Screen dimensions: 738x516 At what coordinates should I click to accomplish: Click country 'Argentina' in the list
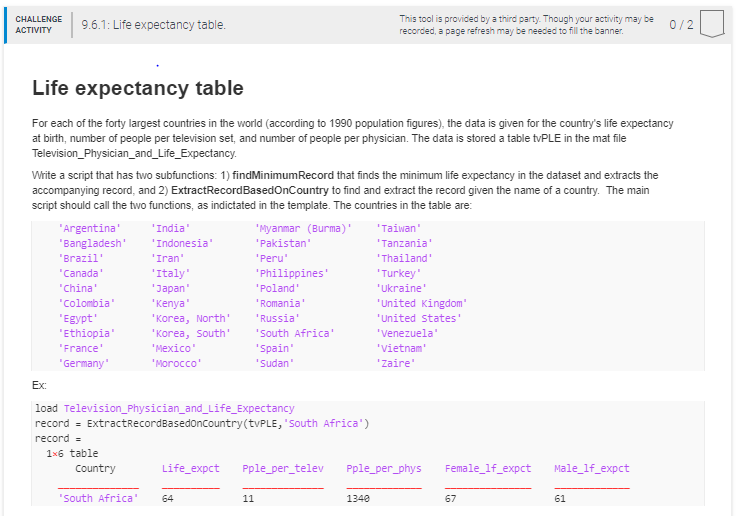pos(89,228)
